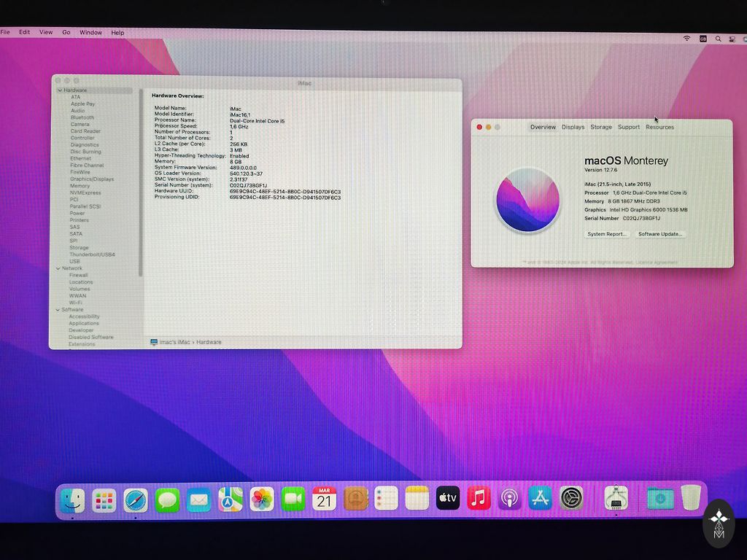The image size is (747, 560).
Task: Select Graphics/Displays in the sidebar
Action: point(92,179)
